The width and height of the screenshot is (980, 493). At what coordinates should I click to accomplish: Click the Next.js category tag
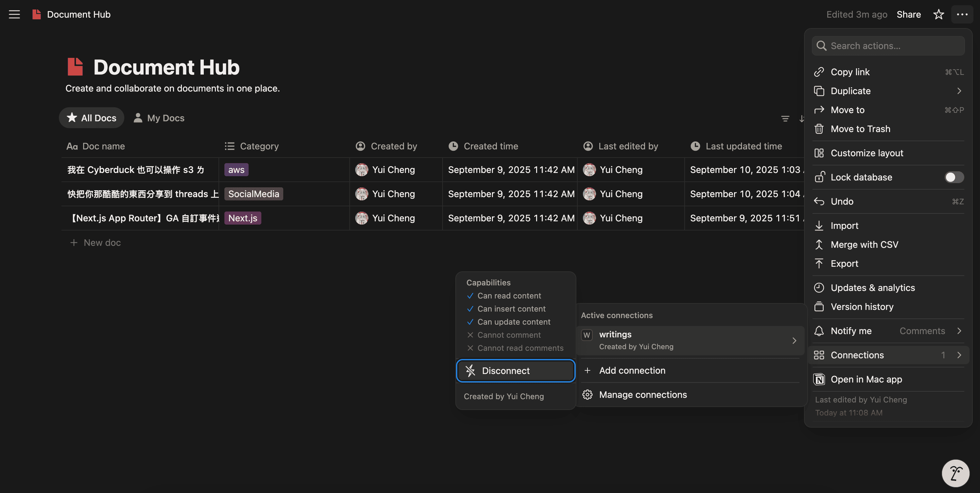[x=242, y=218]
